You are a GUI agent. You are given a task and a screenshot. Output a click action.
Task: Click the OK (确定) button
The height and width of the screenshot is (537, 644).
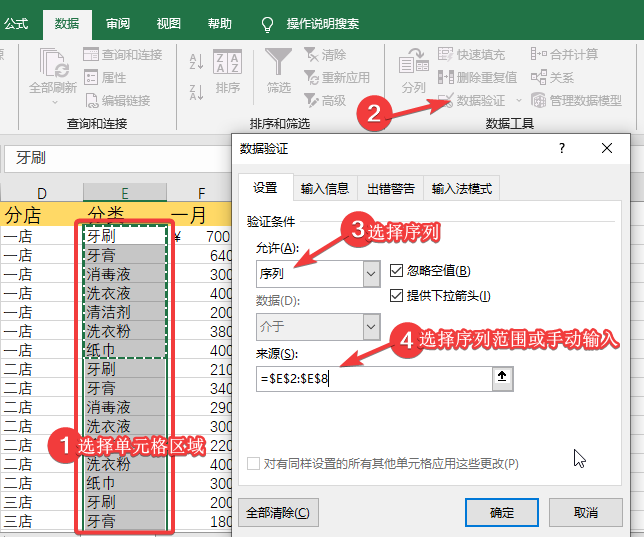[502, 512]
